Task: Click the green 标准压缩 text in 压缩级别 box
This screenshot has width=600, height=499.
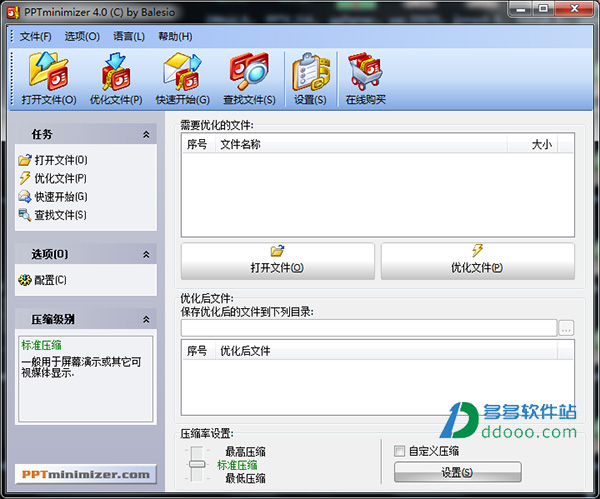Action: [x=41, y=345]
